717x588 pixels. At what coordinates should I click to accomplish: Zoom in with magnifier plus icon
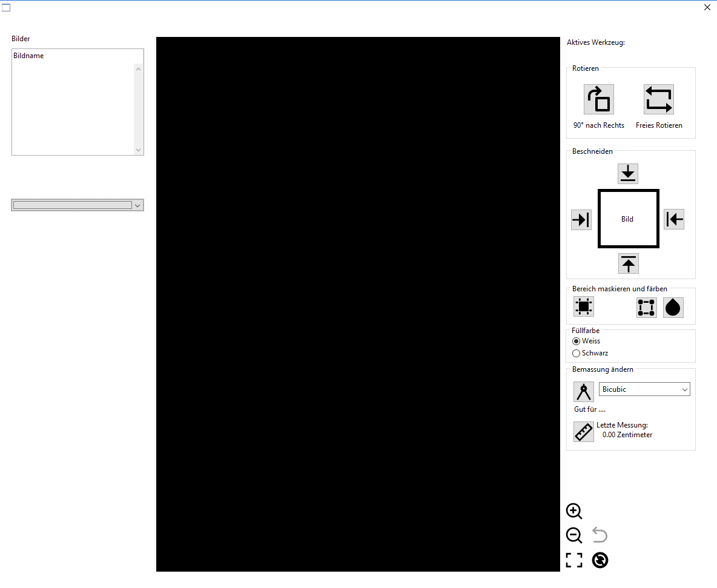click(573, 511)
